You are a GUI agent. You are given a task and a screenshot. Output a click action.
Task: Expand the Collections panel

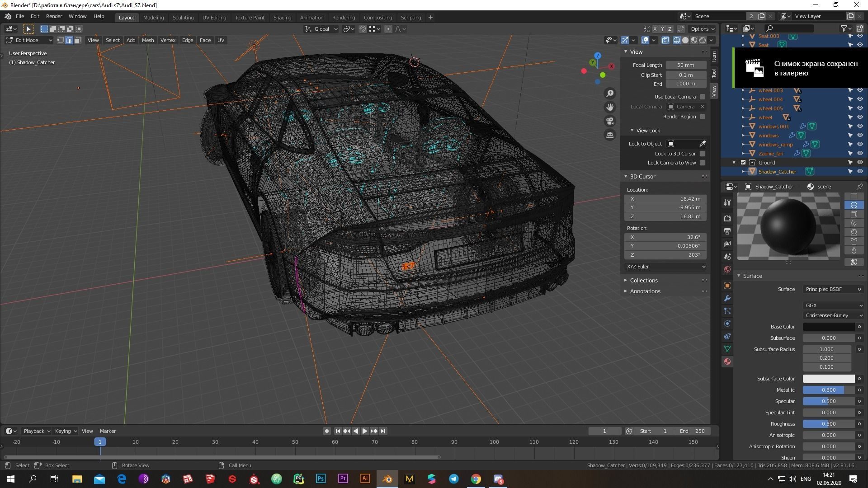(x=644, y=281)
